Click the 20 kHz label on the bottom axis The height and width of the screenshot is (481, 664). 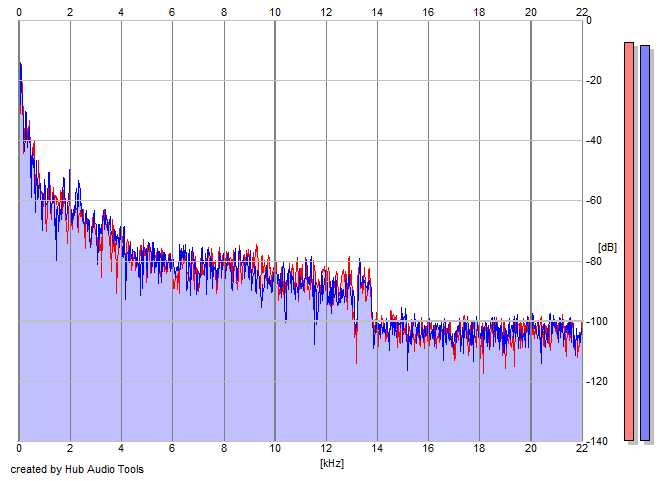(x=531, y=448)
